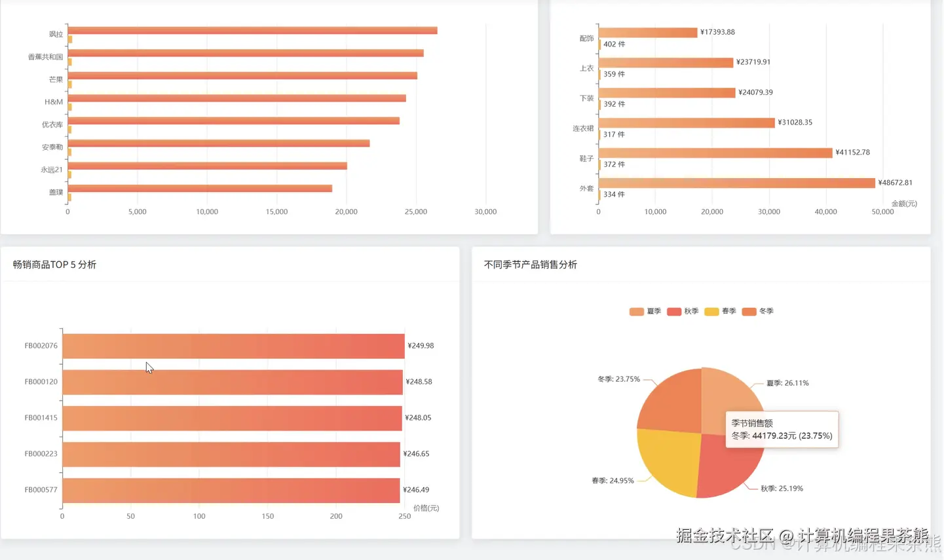Click the 秋季: 25.19% pie label
Image resolution: width=944 pixels, height=560 pixels.
tap(782, 489)
